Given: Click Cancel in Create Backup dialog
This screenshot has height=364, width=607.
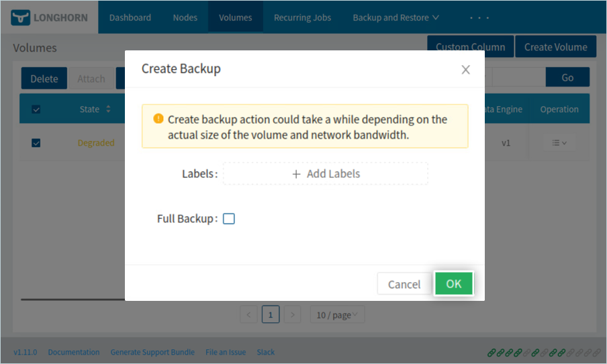Looking at the screenshot, I should pos(404,284).
